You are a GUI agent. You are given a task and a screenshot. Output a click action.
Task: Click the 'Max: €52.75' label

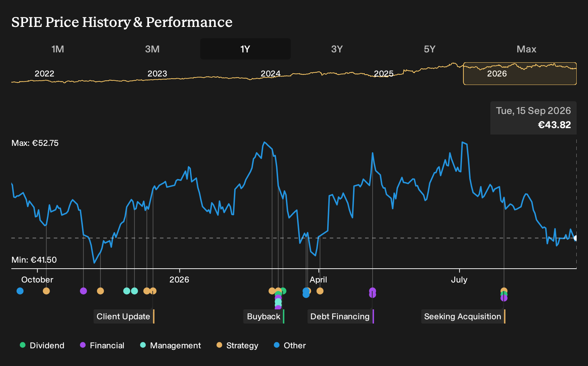click(35, 143)
